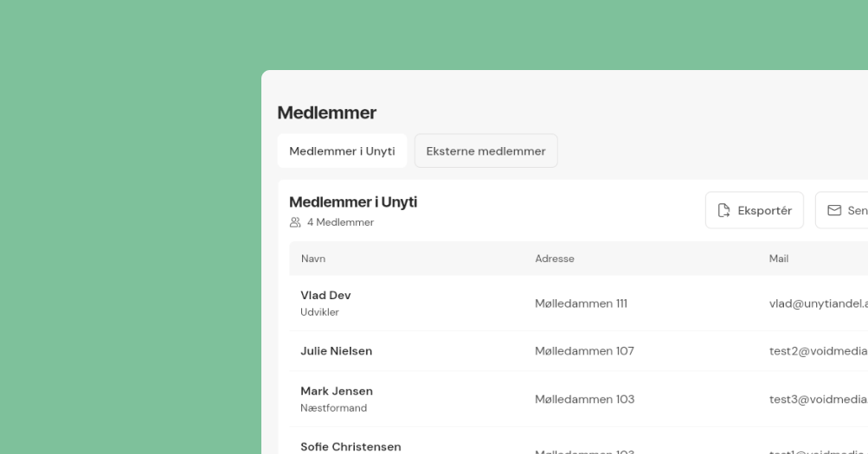Click the members count people icon
The width and height of the screenshot is (868, 454).
click(295, 222)
